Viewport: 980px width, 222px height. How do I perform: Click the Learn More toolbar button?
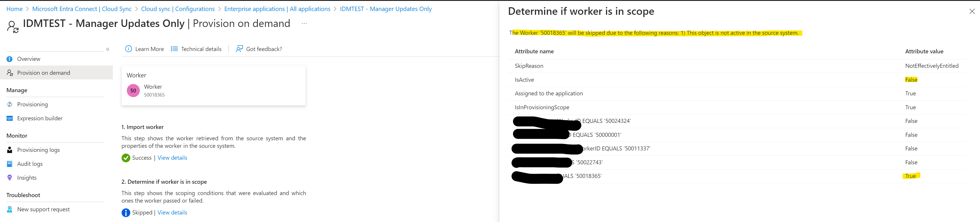click(x=144, y=49)
